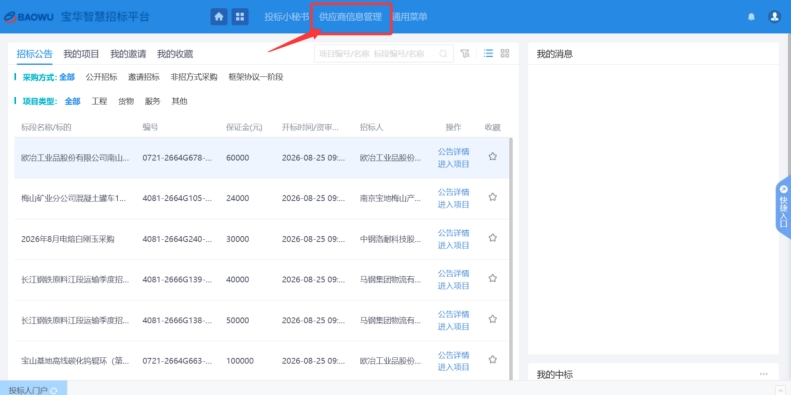Toggle favorite on the 宝山基地高线 row
Image resolution: width=791 pixels, height=395 pixels.
(493, 360)
